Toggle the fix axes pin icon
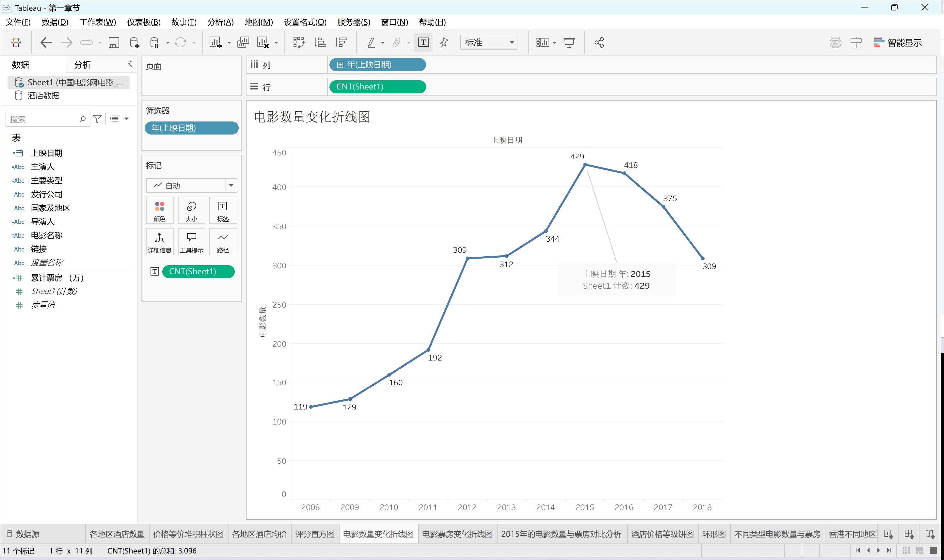 click(x=444, y=42)
